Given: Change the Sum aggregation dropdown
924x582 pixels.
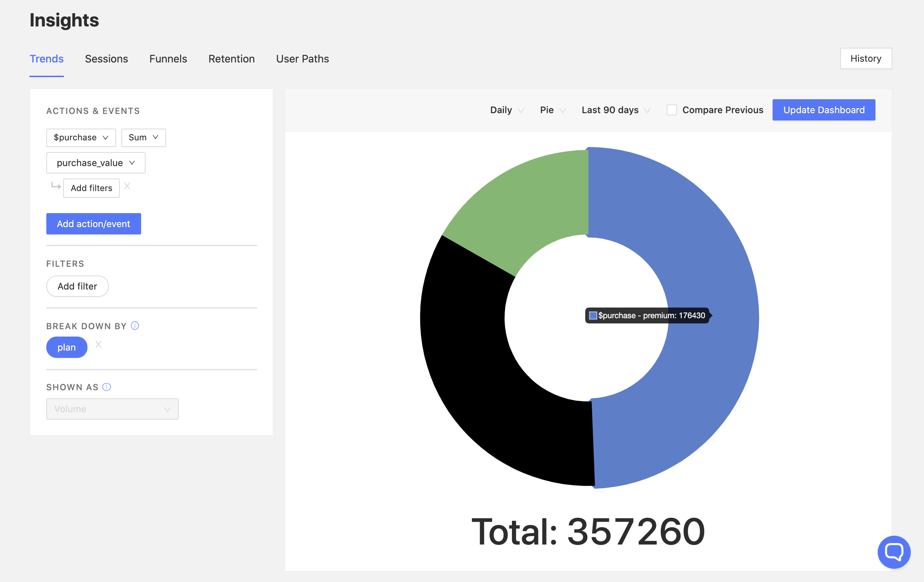Looking at the screenshot, I should coord(143,137).
